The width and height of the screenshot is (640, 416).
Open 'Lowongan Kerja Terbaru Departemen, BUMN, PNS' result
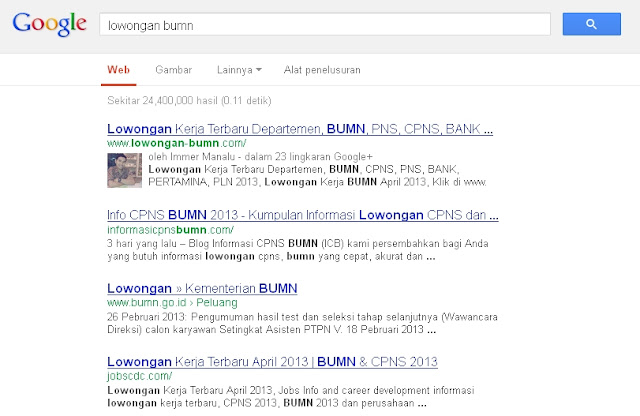[x=300, y=129]
